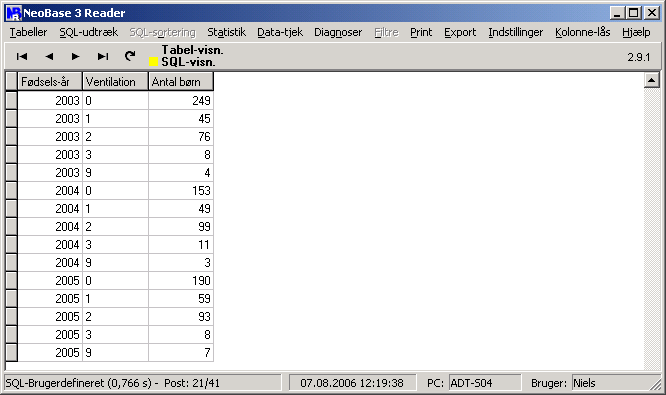Click the top-left grid corner selector
Screen dimensions: 666x395
coord(11,82)
